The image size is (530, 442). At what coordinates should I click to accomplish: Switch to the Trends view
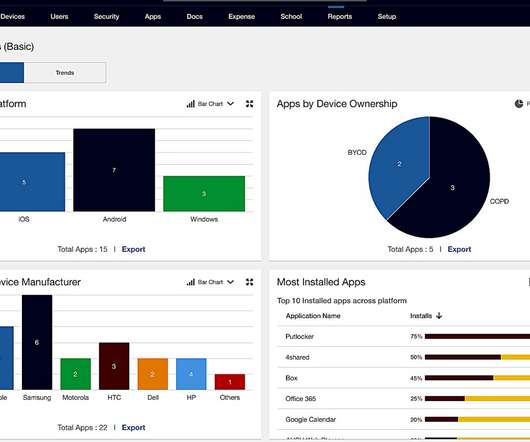pyautogui.click(x=65, y=73)
